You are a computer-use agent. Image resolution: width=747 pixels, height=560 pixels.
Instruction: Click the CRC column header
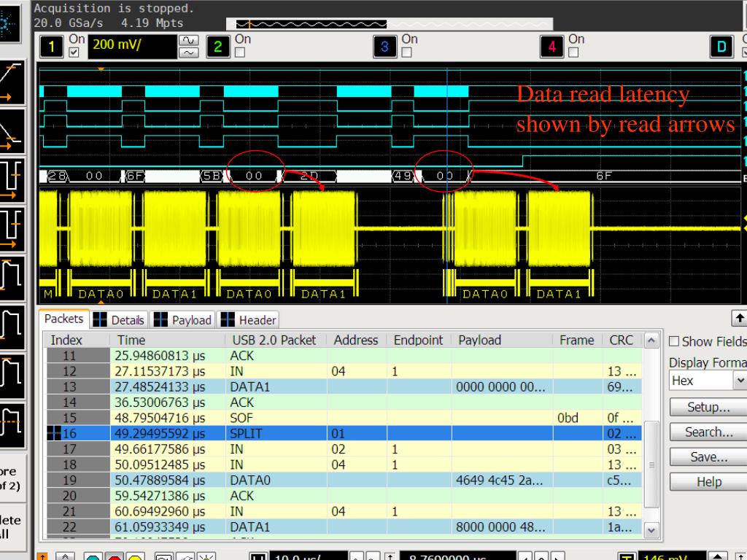click(621, 340)
